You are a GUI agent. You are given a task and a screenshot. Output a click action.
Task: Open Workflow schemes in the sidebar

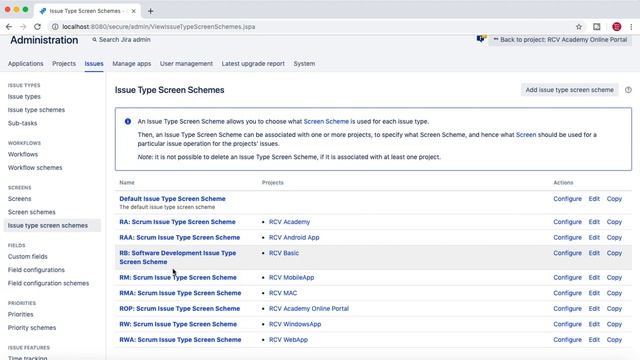tap(35, 168)
